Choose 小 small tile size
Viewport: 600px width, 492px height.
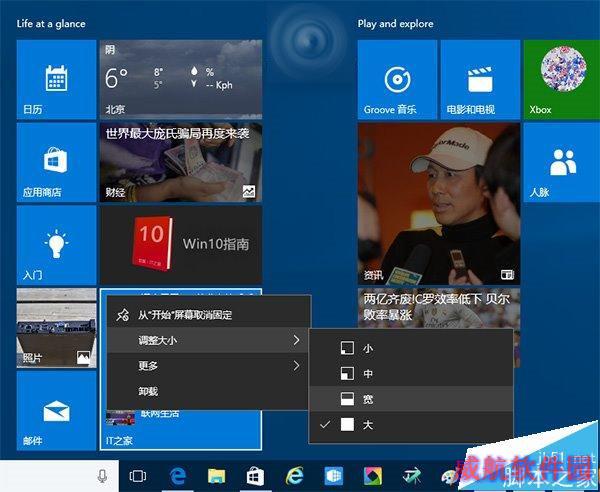(x=411, y=348)
